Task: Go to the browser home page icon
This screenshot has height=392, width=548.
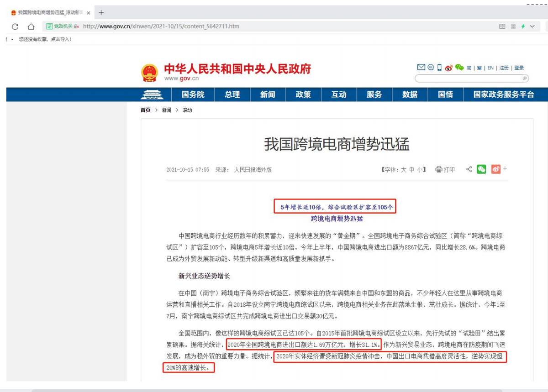Action: pos(31,26)
